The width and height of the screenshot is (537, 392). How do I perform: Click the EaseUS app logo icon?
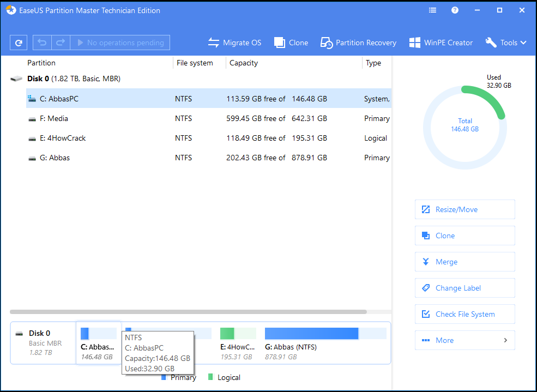click(x=11, y=10)
